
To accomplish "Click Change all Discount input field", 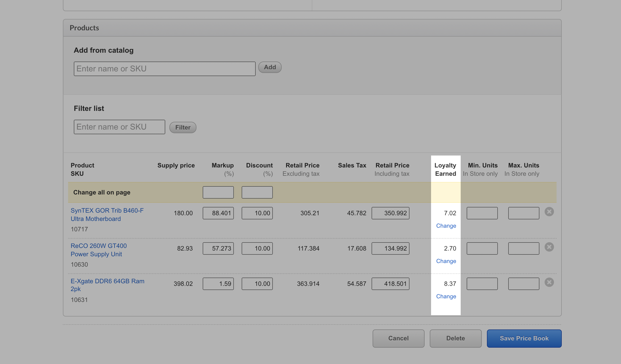I will [257, 192].
